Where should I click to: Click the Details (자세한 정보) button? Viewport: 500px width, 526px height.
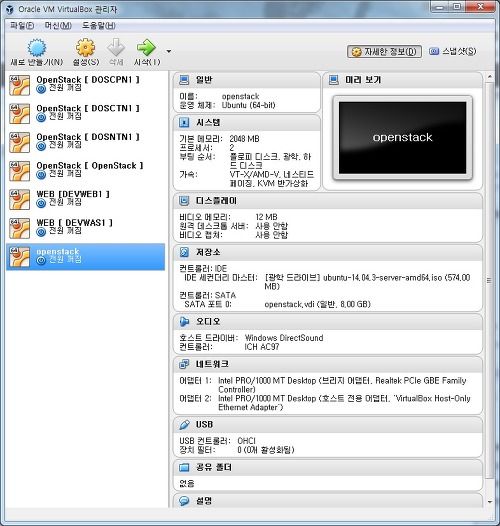pos(384,52)
